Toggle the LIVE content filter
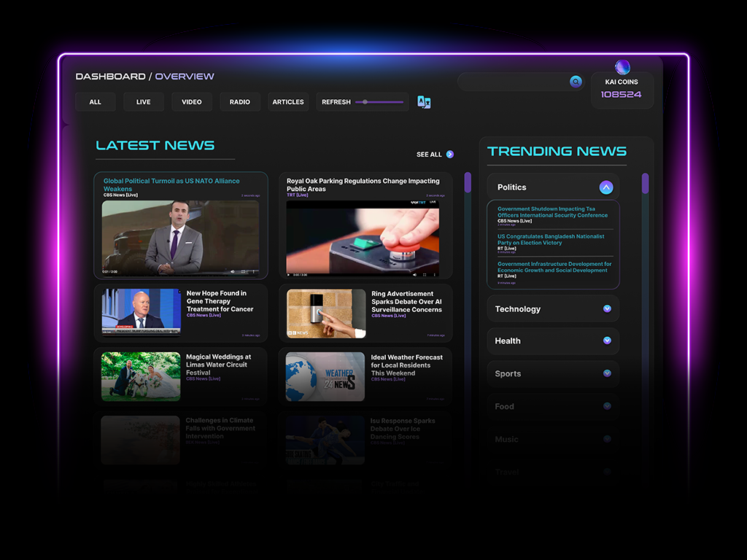Screen dimensions: 747x560 point(143,101)
